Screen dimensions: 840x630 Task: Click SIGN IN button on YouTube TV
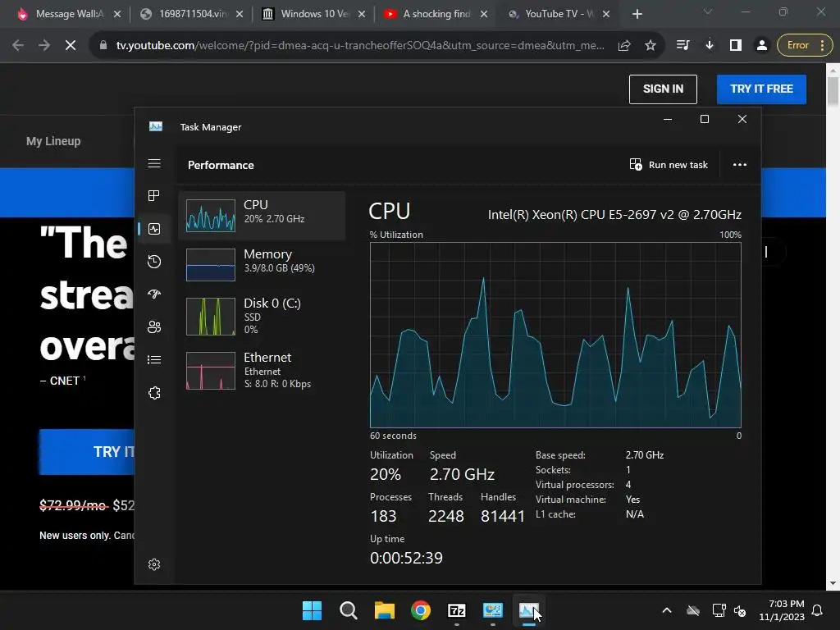coord(663,89)
